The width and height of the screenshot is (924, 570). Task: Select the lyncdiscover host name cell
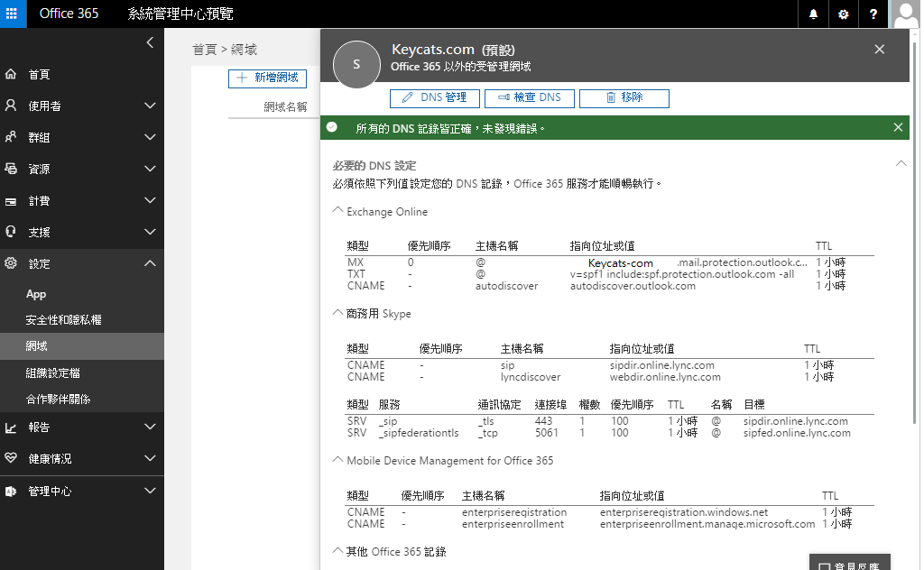coord(531,377)
